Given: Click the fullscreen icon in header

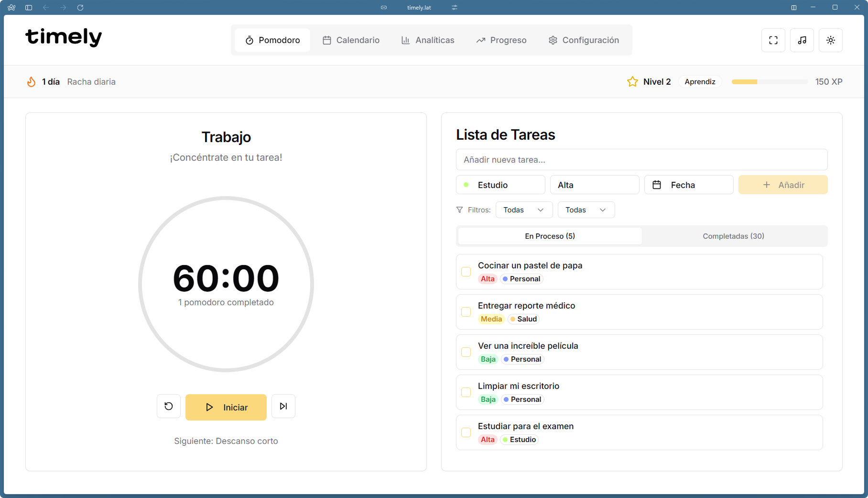Looking at the screenshot, I should coord(773,40).
